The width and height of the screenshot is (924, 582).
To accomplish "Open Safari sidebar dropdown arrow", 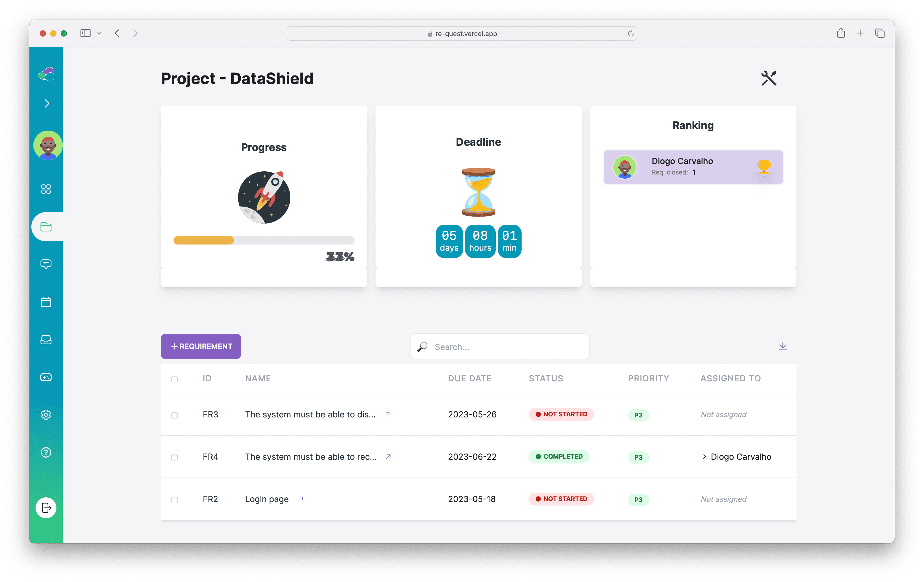I will [x=99, y=33].
